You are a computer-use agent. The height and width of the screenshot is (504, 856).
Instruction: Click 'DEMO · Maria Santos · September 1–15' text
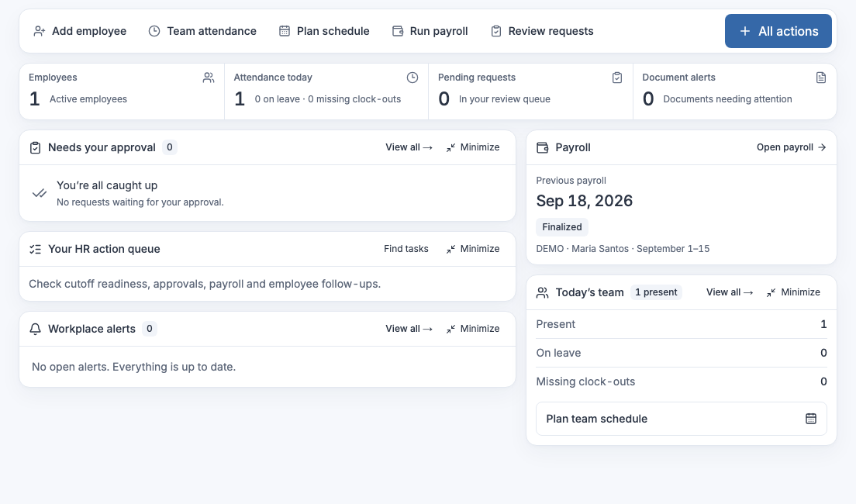click(623, 249)
